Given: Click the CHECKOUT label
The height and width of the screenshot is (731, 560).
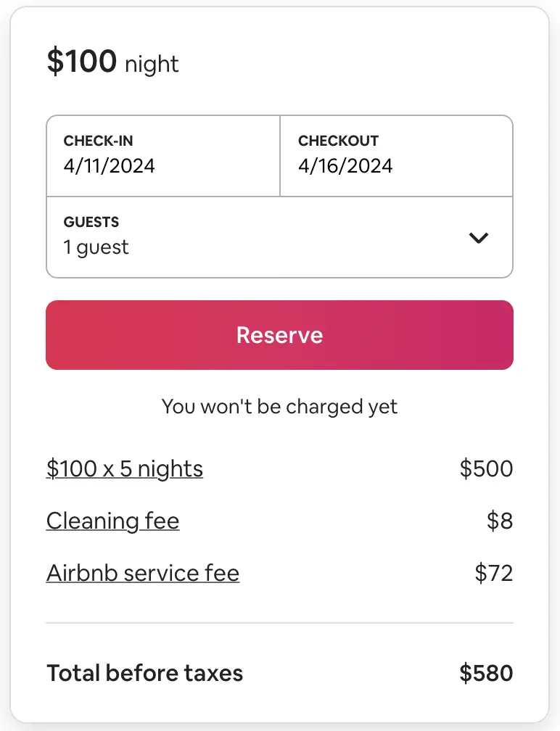Looking at the screenshot, I should point(338,141).
